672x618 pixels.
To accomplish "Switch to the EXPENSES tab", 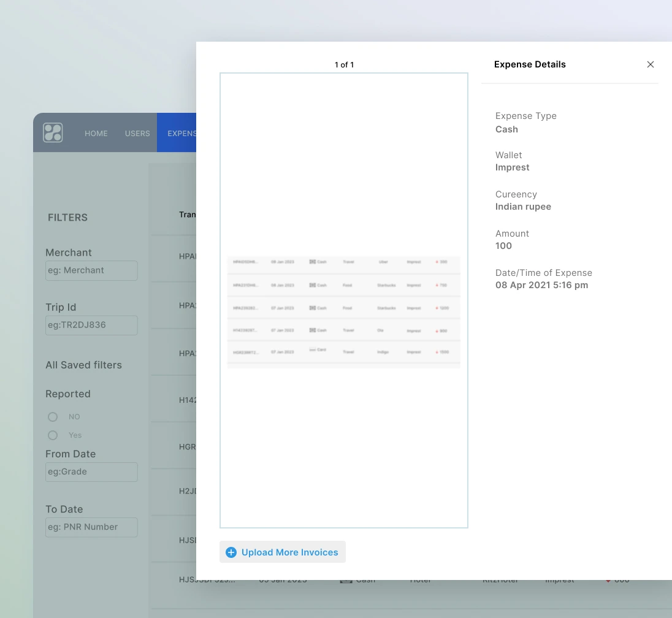I will click(181, 133).
